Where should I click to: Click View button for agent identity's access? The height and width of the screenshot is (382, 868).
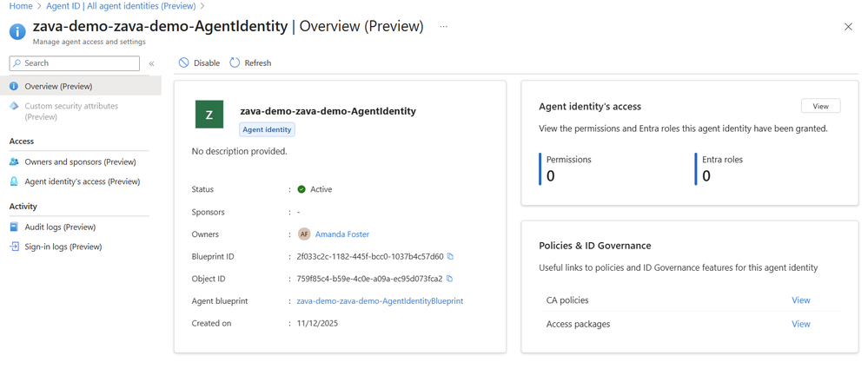click(x=820, y=106)
